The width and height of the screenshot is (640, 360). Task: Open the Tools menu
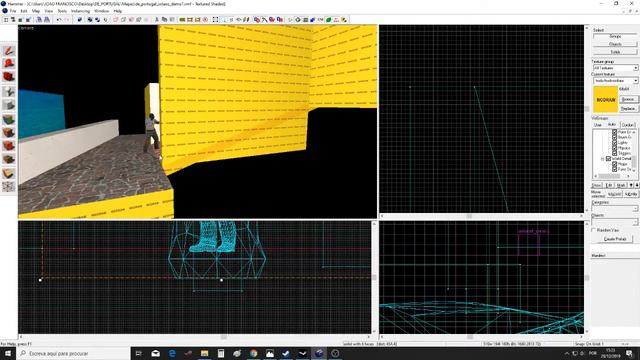pyautogui.click(x=62, y=11)
